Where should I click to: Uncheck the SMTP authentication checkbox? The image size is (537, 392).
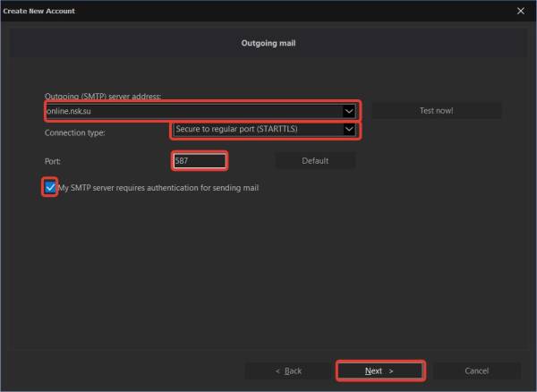50,188
